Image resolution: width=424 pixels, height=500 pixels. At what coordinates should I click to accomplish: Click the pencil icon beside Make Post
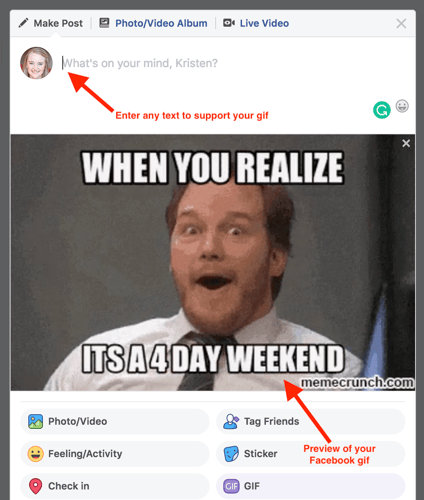click(x=23, y=23)
